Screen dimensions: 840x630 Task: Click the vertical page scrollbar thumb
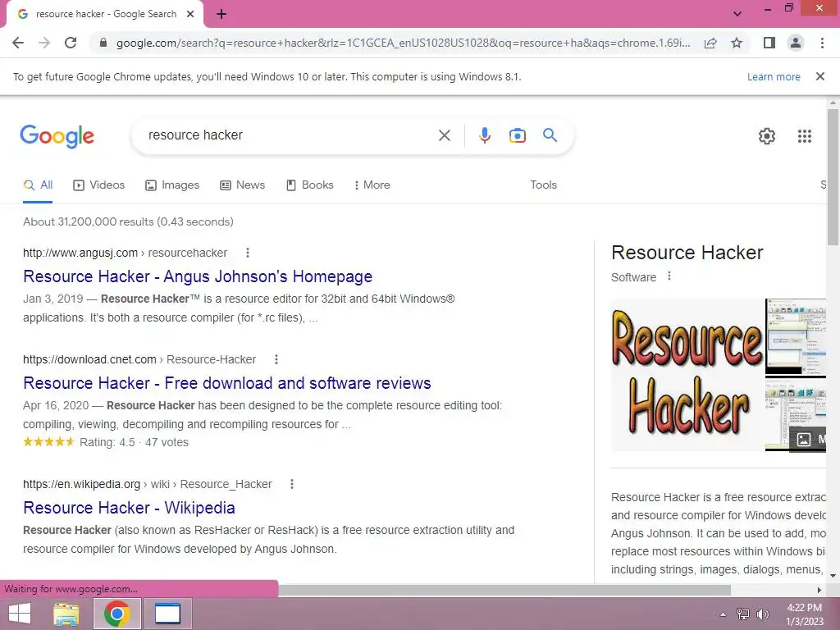[x=833, y=177]
